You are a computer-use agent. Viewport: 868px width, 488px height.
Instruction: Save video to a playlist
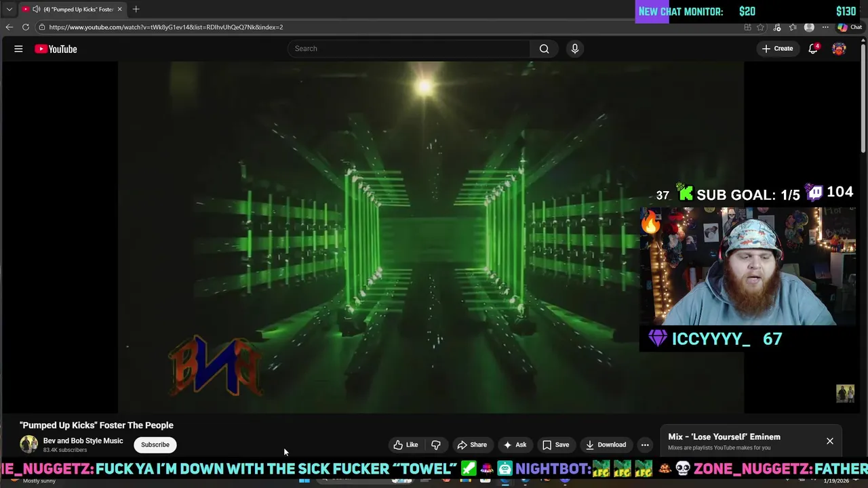pos(555,445)
